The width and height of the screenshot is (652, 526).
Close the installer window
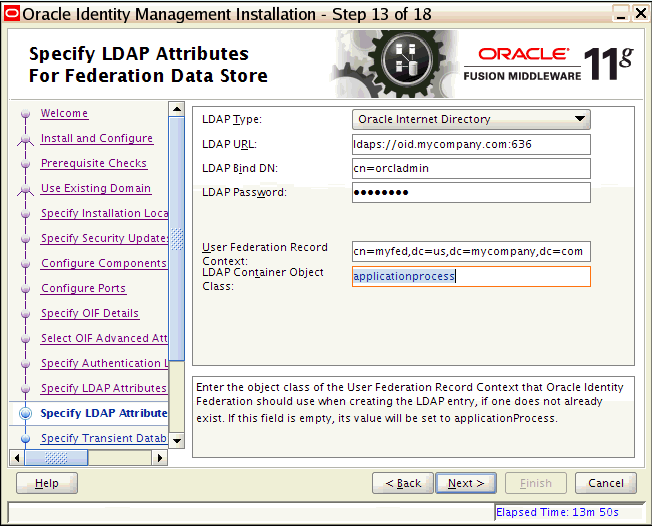(641, 13)
